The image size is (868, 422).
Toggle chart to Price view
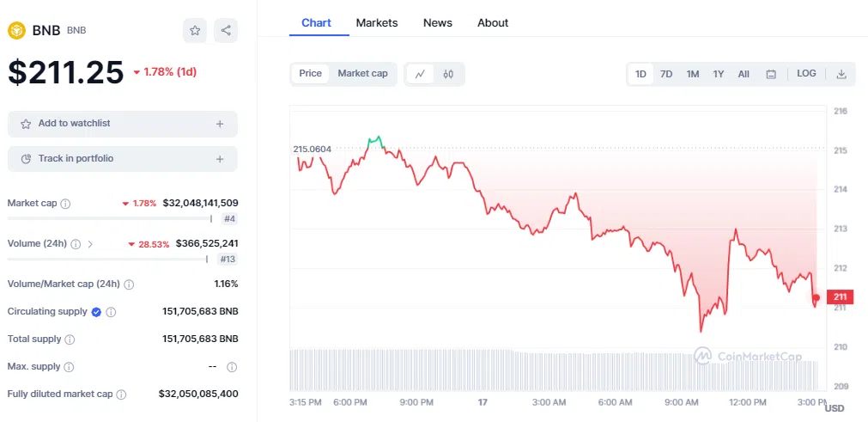[x=310, y=74]
